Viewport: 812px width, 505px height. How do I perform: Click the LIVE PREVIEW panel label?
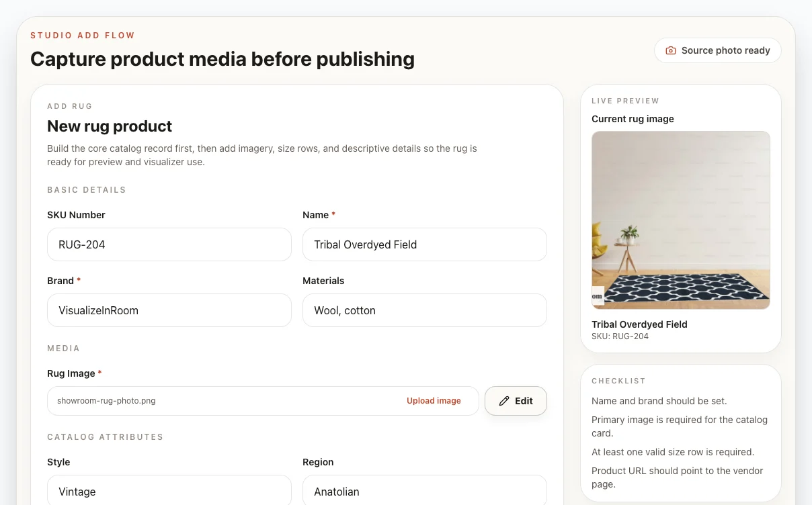626,101
